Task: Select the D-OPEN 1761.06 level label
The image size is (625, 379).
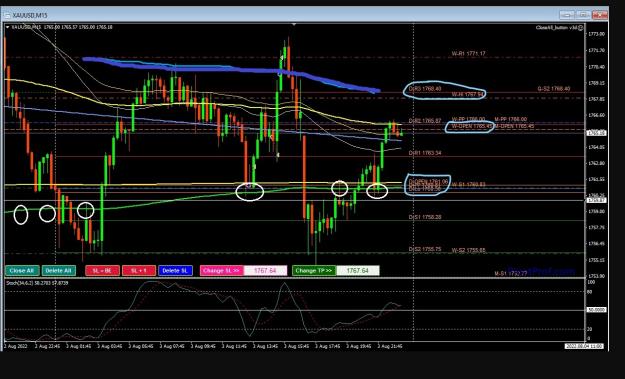Action: point(428,182)
